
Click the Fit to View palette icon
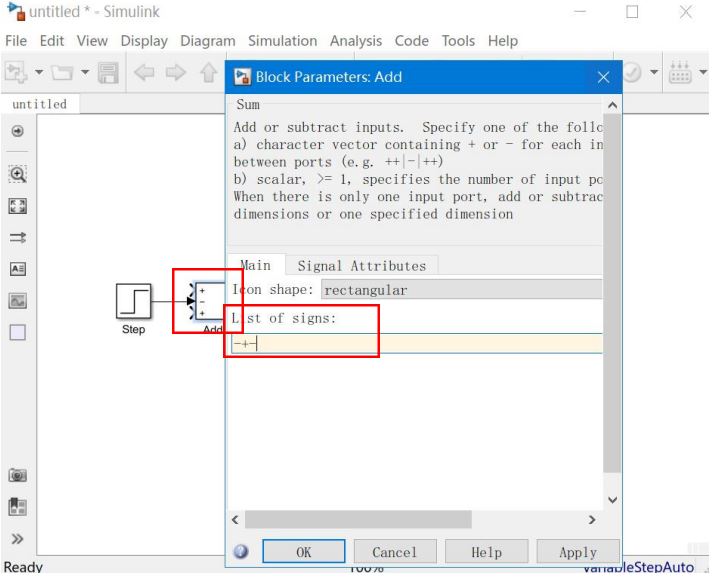17,205
